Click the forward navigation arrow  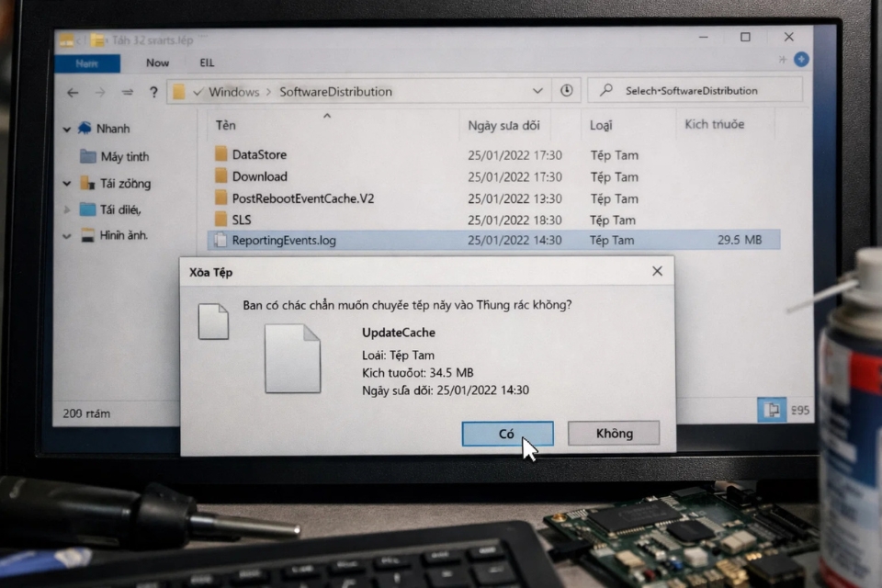[x=101, y=92]
